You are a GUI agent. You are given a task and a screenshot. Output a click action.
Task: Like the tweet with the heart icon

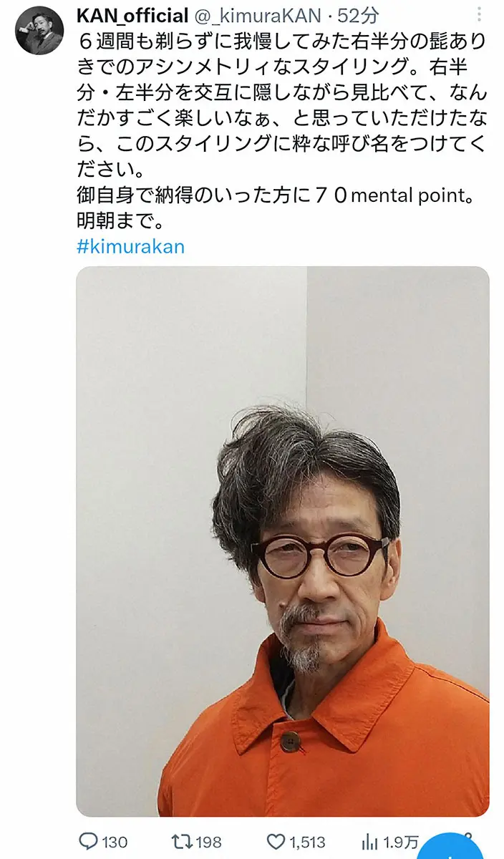pyautogui.click(x=276, y=841)
